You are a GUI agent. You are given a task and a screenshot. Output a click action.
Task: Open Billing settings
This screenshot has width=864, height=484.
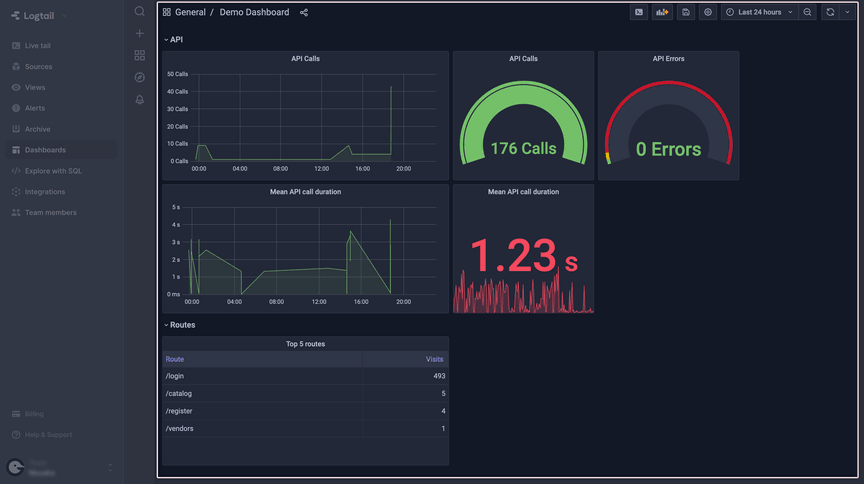click(34, 414)
